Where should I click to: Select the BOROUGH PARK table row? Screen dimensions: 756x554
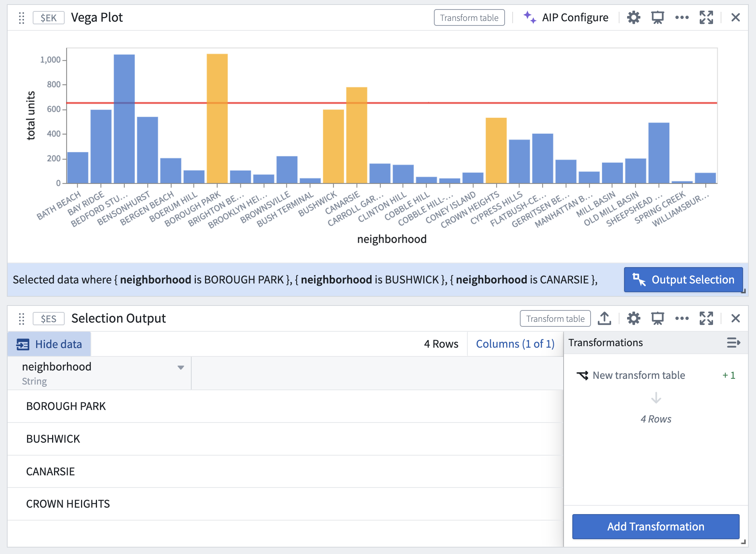[284, 406]
